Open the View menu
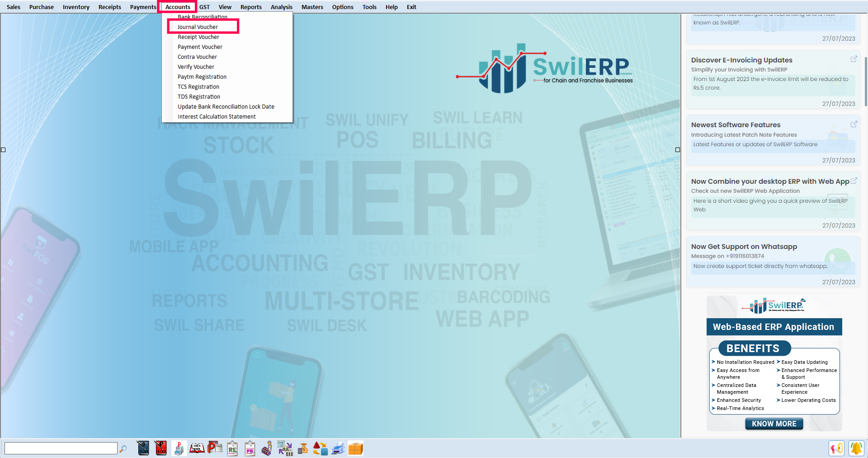 tap(225, 7)
